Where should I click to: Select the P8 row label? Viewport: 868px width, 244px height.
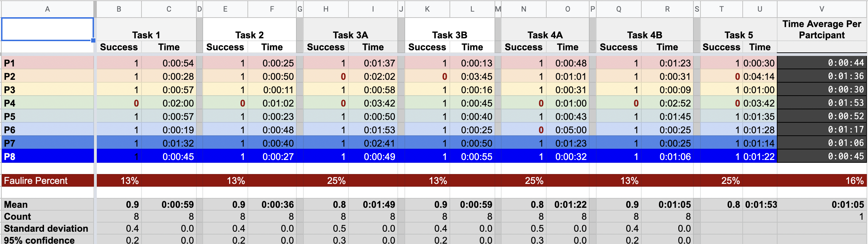(x=48, y=156)
